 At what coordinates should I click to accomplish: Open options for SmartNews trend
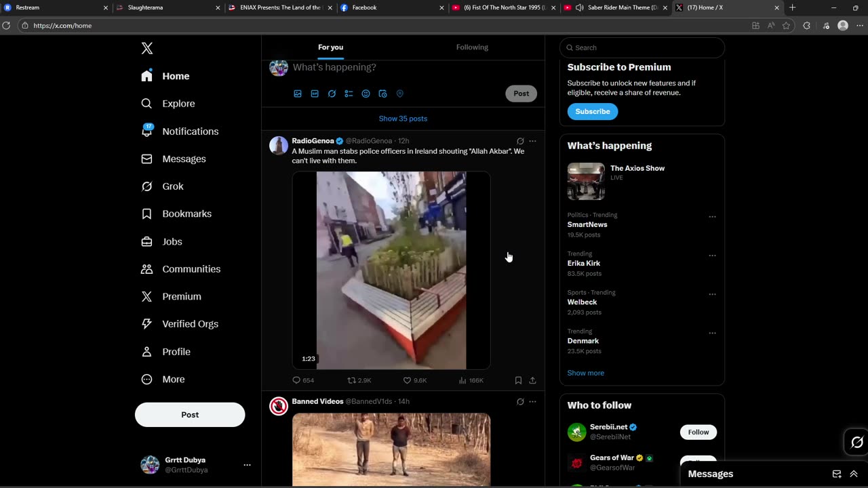tap(712, 217)
